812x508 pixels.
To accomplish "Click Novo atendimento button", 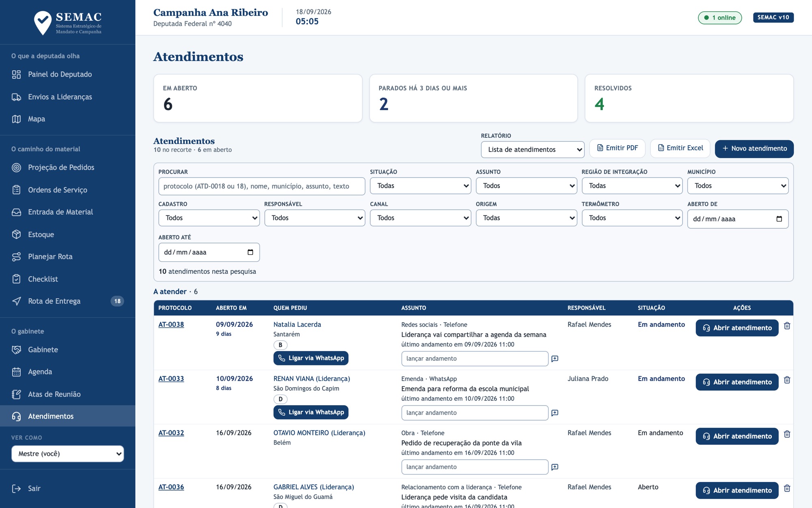I will click(754, 149).
